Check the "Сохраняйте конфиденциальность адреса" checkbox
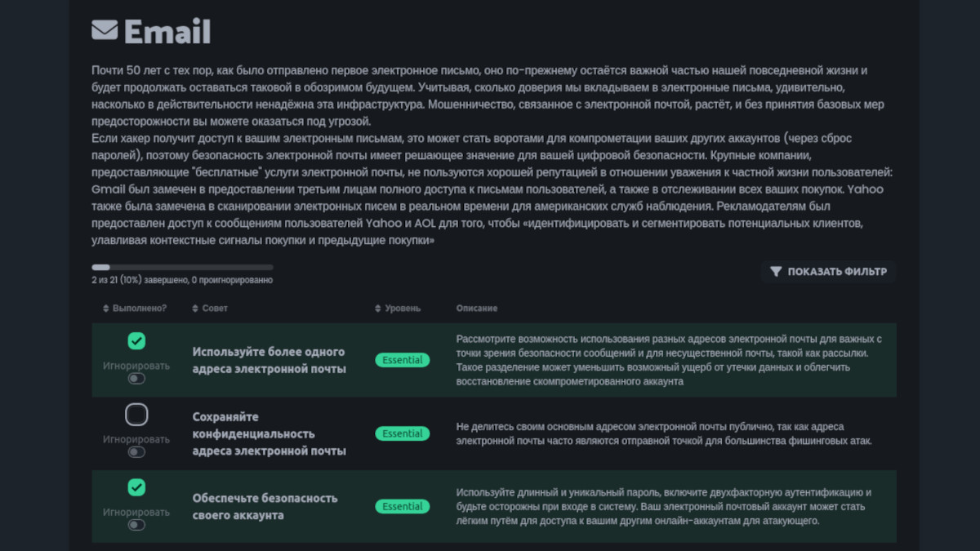Screen dimensions: 980x551 (136, 415)
